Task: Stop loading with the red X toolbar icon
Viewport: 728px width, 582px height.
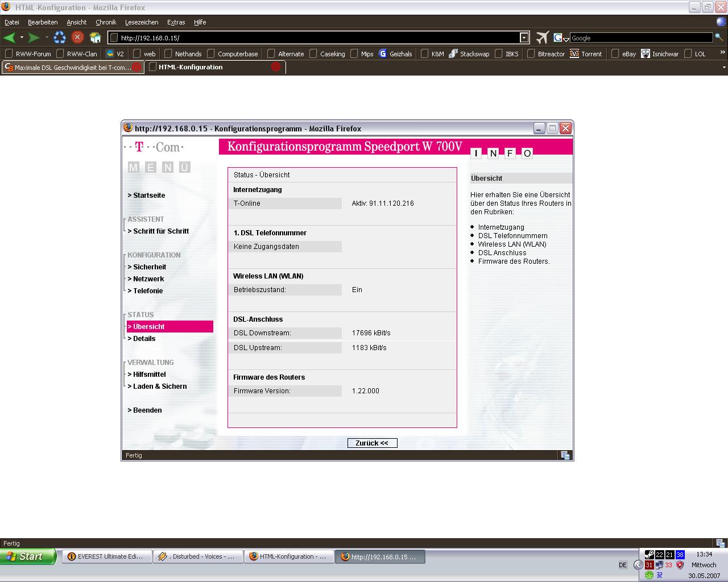Action: (x=78, y=38)
